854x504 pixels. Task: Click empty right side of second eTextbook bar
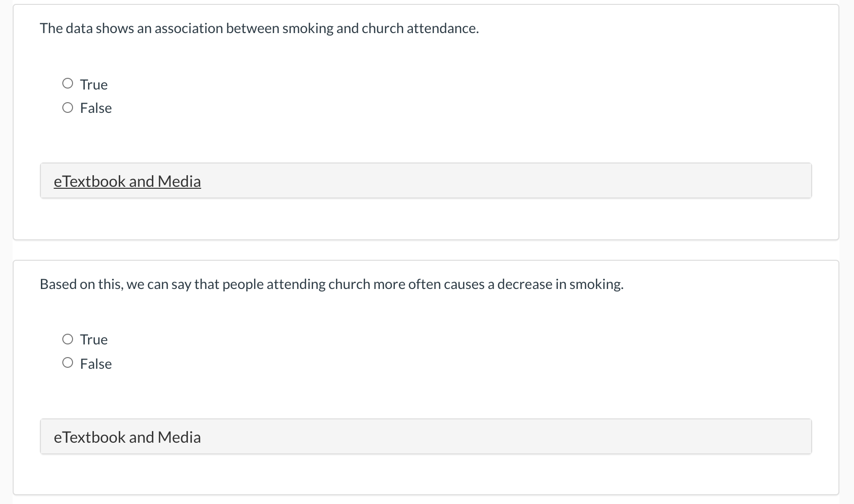(x=682, y=437)
